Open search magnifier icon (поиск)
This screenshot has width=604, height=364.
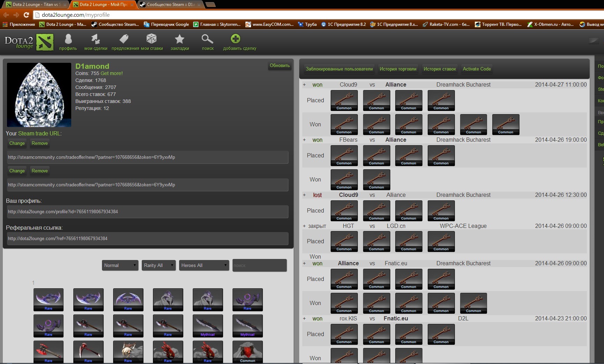coord(208,42)
